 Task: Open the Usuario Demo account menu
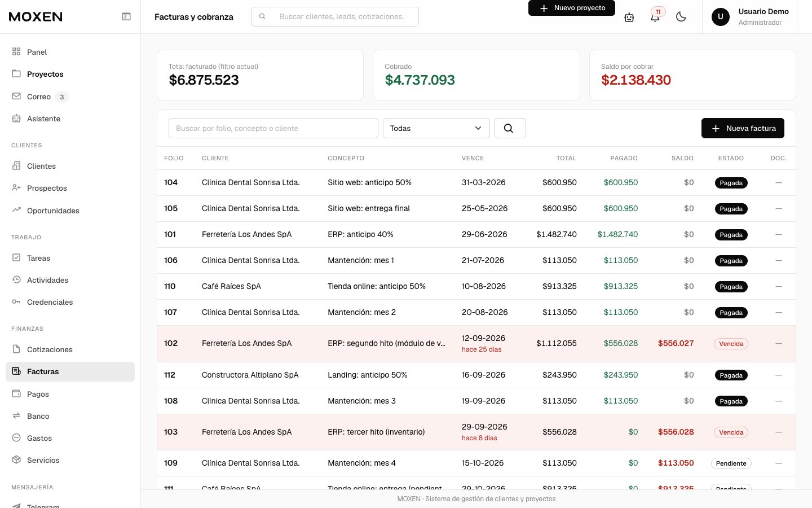750,17
